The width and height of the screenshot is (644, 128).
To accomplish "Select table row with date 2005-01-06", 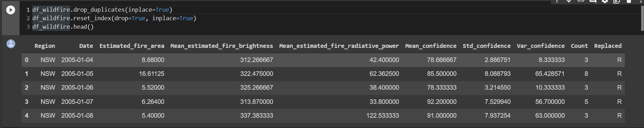I will pos(323,88).
